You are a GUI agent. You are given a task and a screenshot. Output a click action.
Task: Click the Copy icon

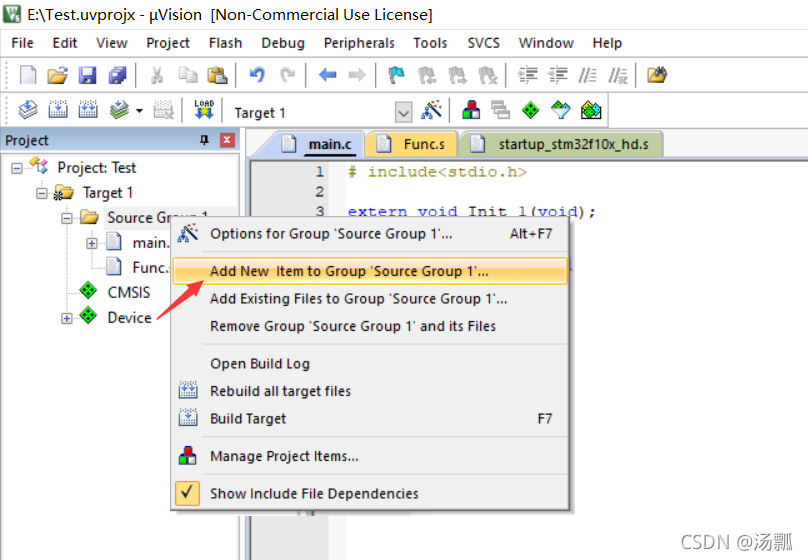[x=188, y=75]
